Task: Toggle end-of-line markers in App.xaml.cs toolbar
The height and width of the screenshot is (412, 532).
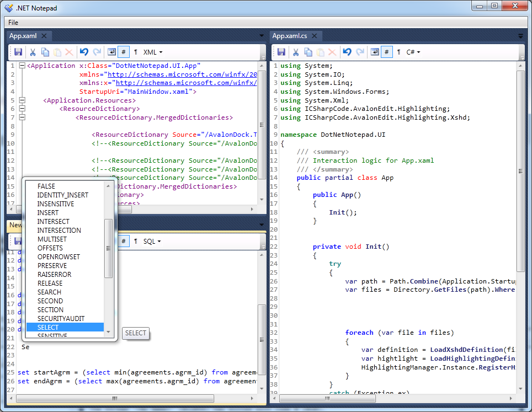Action: [398, 52]
